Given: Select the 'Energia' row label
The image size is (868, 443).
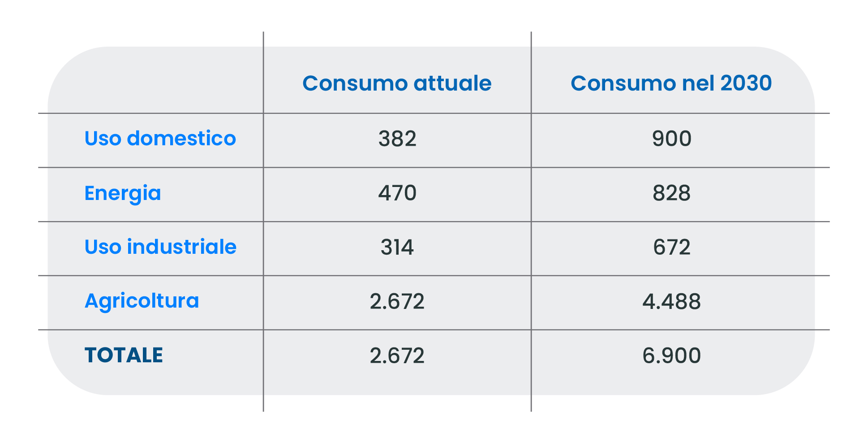Looking at the screenshot, I should (x=123, y=194).
